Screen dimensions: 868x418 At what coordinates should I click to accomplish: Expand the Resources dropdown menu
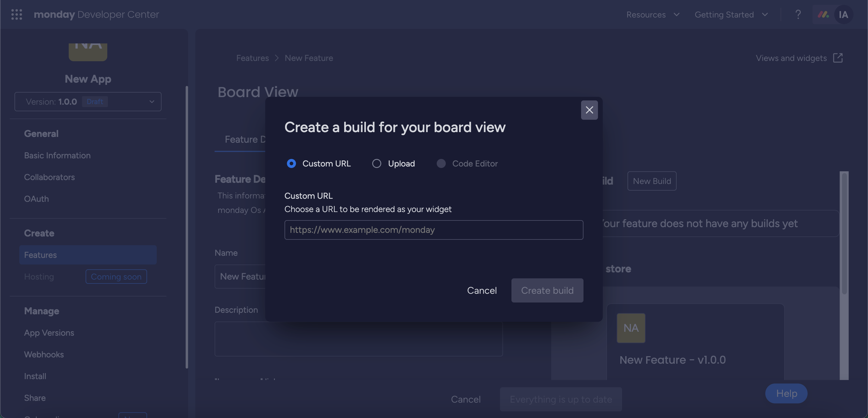coord(652,14)
